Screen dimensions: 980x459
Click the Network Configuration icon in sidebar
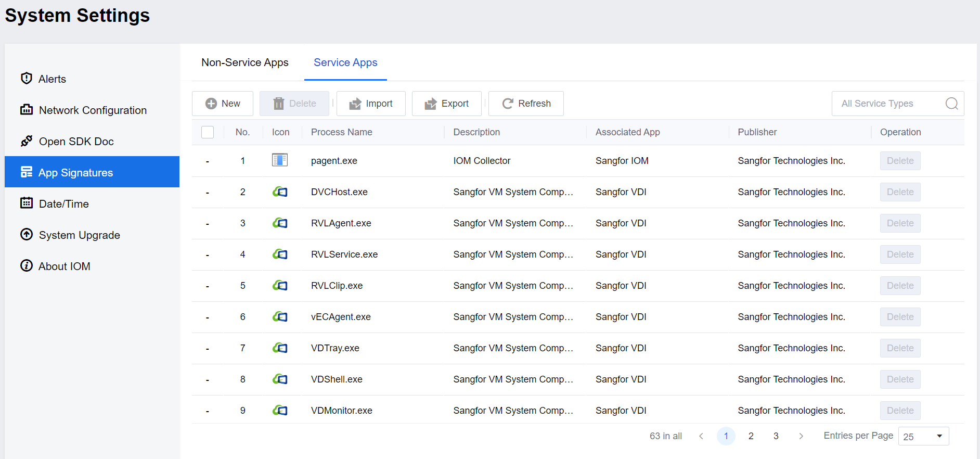coord(27,110)
